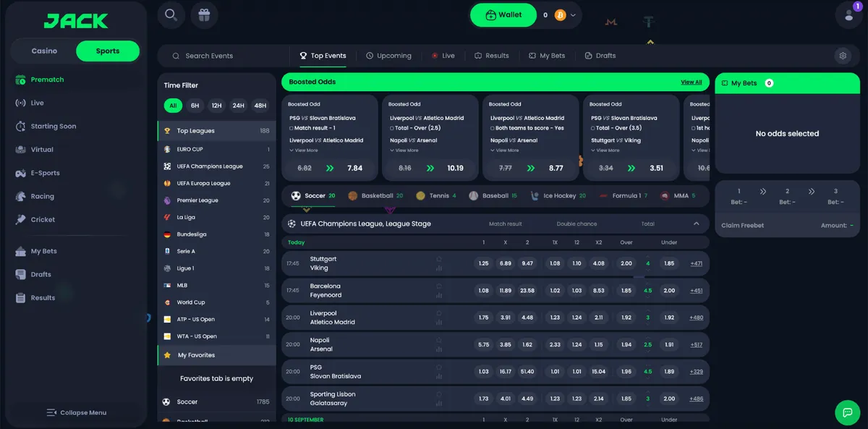Favorite the PSG vs Slovan Bratislava match
Screen dimensions: 868x429
coord(439,368)
